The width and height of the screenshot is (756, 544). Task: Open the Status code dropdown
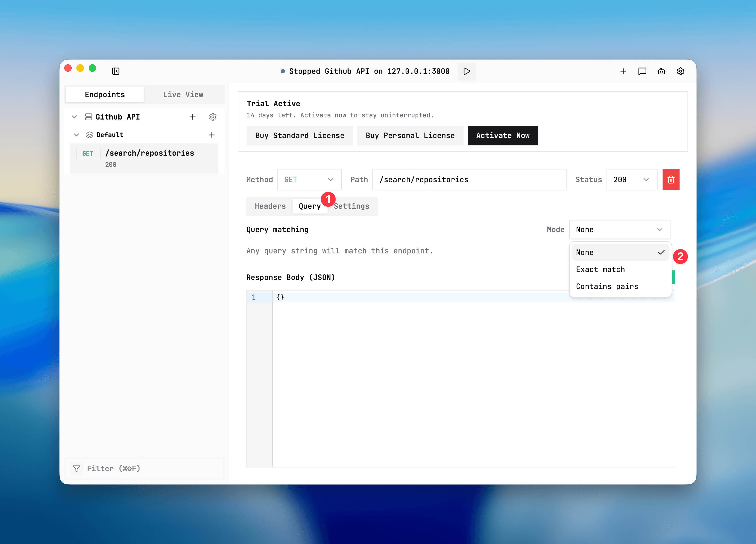(631, 180)
